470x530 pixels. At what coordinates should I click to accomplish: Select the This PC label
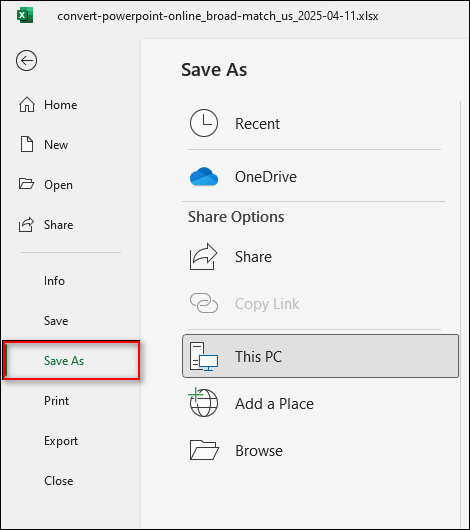(258, 357)
